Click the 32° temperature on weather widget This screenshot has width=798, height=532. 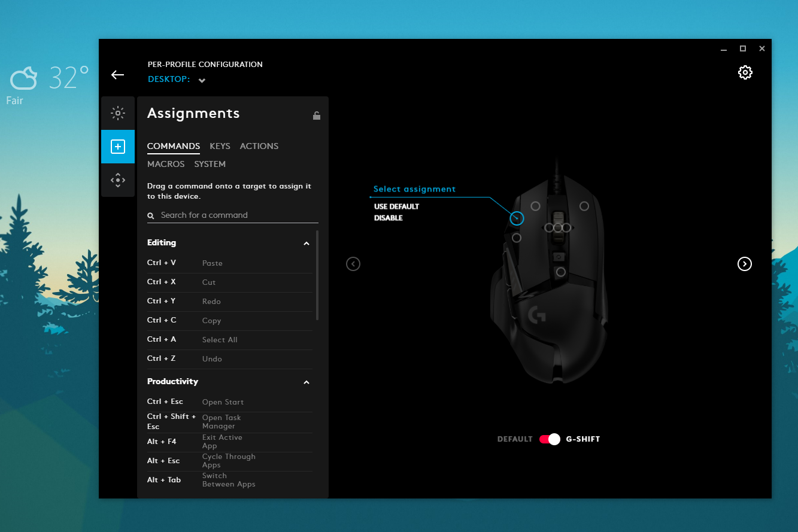tap(69, 78)
